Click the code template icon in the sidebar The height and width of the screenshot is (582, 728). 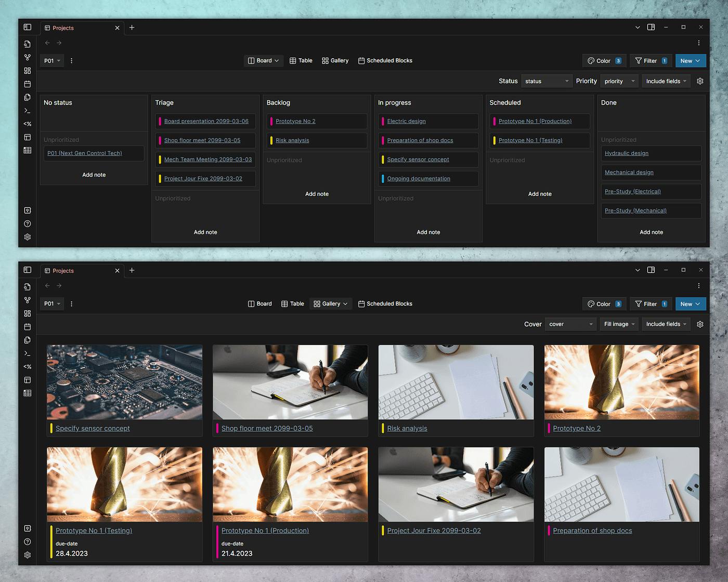pos(27,124)
